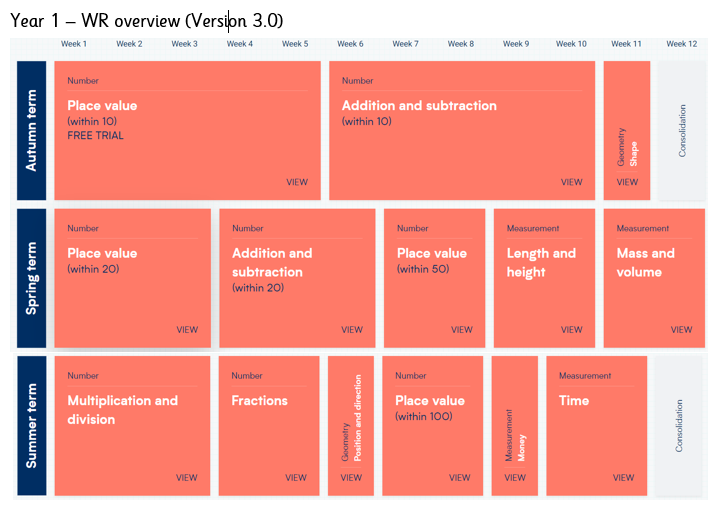Select the Summer term Consolidation block
Image resolution: width=718 pixels, height=511 pixels.
click(x=679, y=426)
